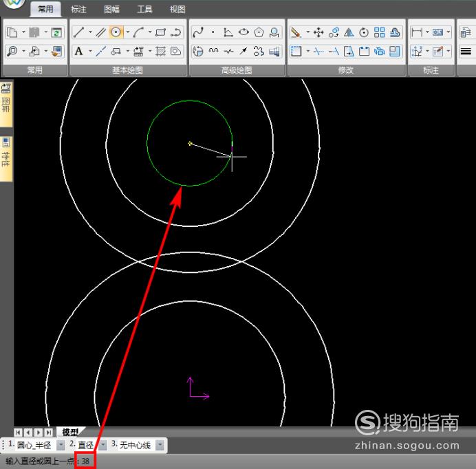Select the Spline curve tool
Screen dimensions: 476x469
198,32
